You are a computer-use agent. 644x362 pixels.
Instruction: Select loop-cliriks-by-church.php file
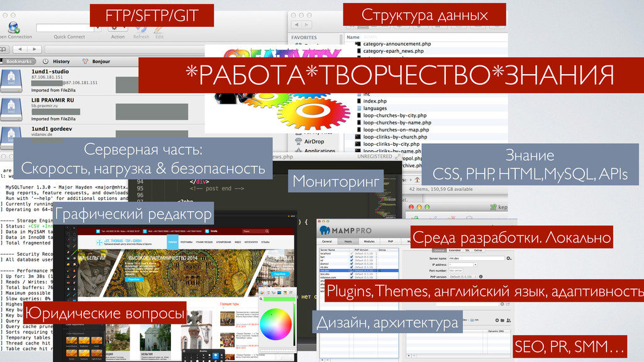395,137
